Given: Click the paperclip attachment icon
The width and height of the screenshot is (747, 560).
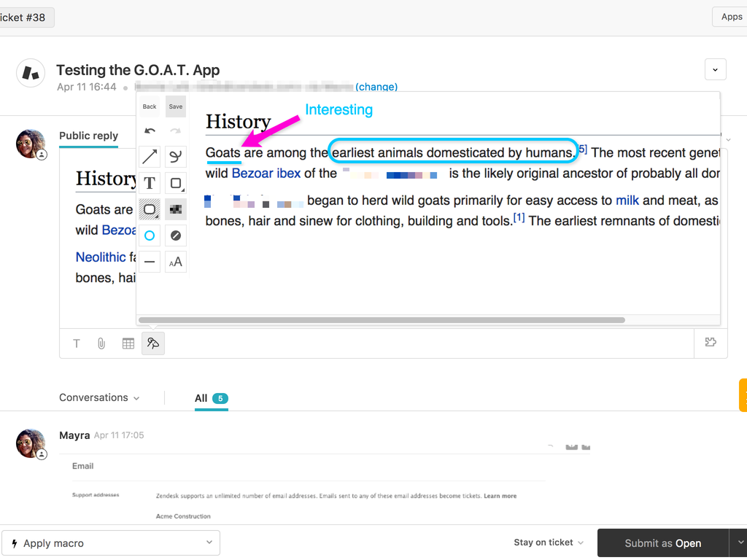Looking at the screenshot, I should (x=101, y=343).
